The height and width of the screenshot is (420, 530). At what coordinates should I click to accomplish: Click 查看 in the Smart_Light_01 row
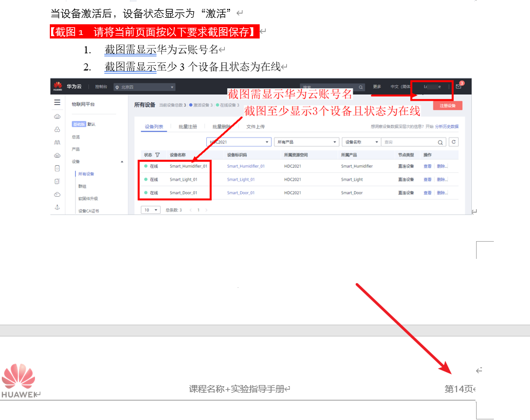pyautogui.click(x=427, y=179)
